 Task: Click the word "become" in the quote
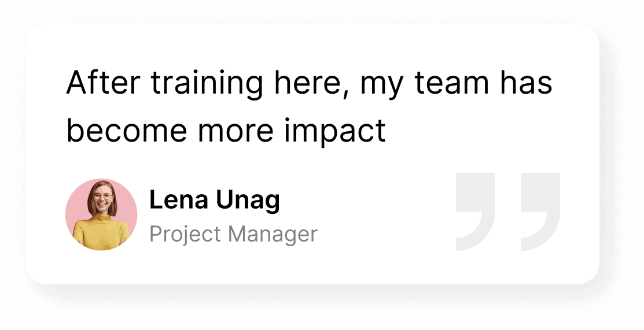click(x=127, y=131)
